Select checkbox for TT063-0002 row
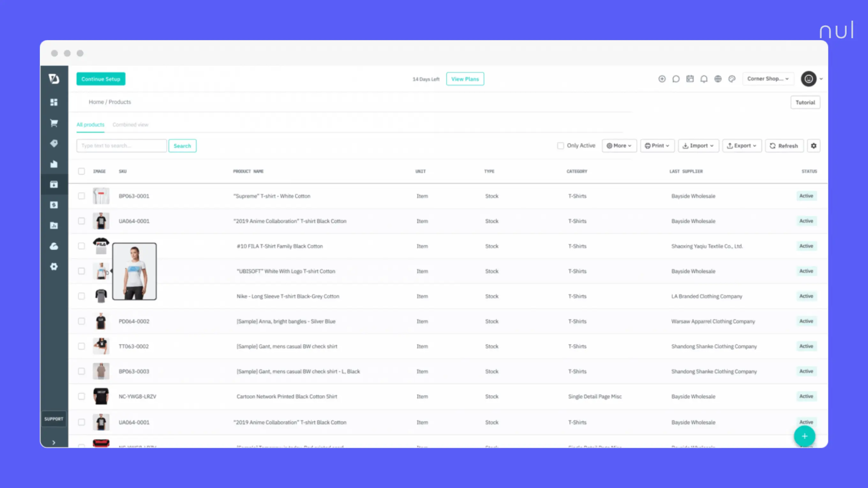Screen dimensions: 868x488 tap(82, 346)
